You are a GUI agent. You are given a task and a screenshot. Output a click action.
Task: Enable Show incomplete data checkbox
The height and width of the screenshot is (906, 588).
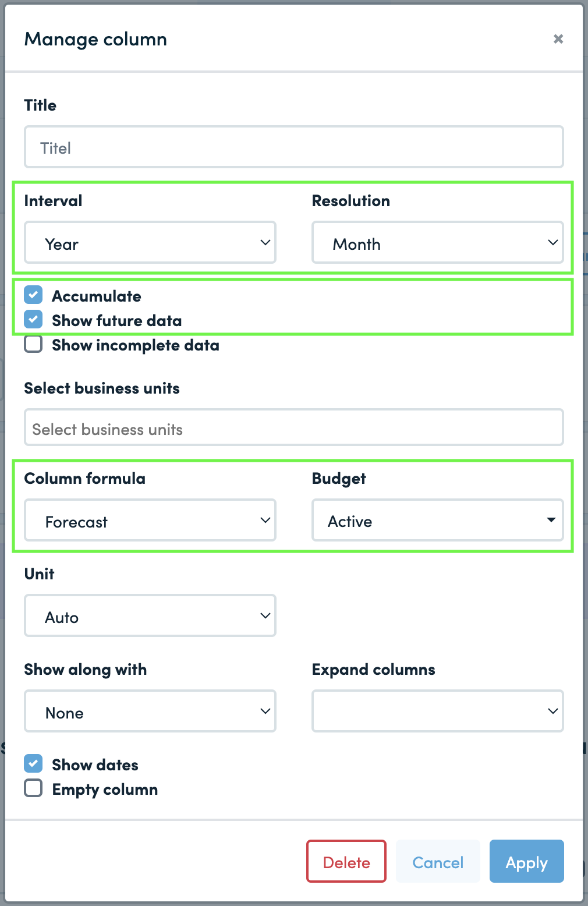tap(33, 344)
